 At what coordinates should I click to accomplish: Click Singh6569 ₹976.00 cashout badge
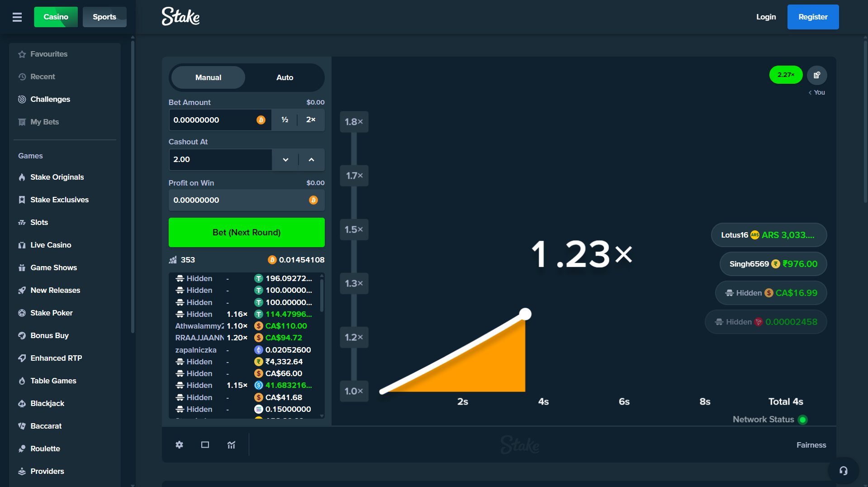(x=773, y=264)
